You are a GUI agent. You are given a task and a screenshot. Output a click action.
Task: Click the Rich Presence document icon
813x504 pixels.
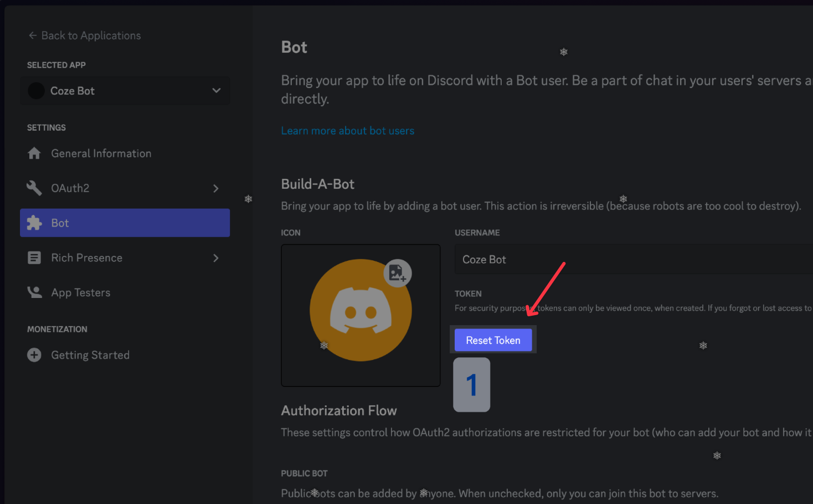click(x=34, y=258)
